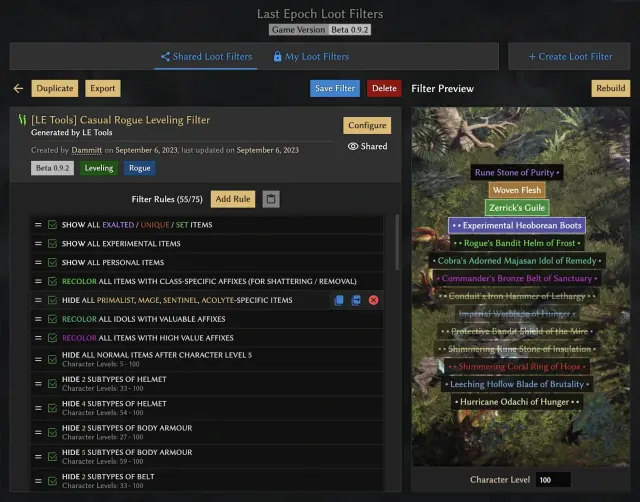Click the Last Epoch Loot Filters title

(320, 14)
